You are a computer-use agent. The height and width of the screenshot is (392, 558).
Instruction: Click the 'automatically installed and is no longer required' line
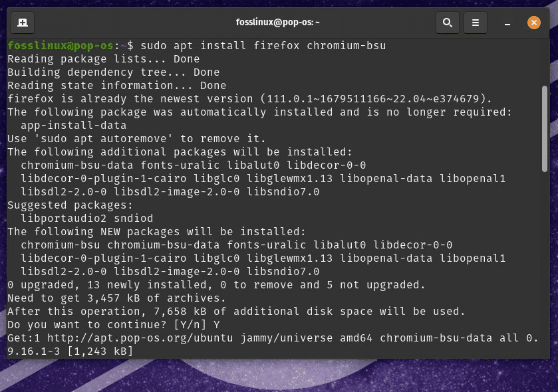coord(259,112)
